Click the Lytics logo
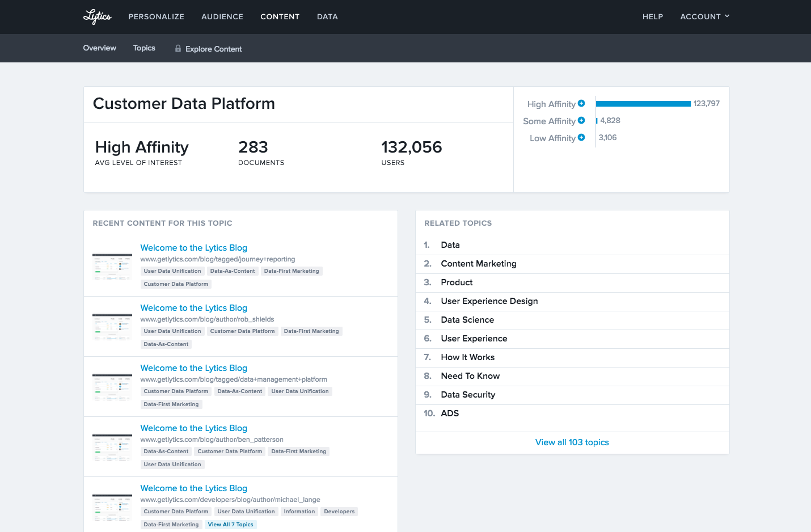Image resolution: width=811 pixels, height=532 pixels. (97, 16)
